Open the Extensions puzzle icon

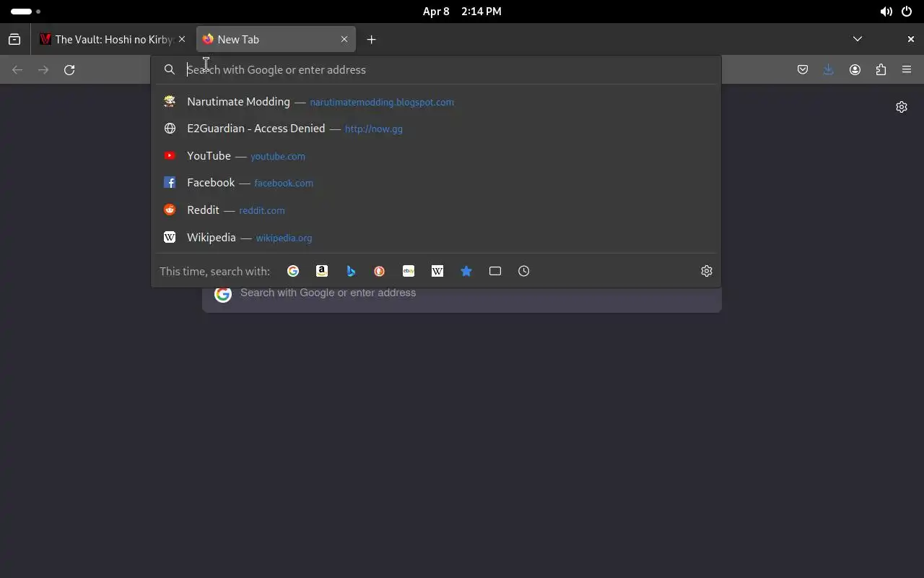(x=881, y=70)
